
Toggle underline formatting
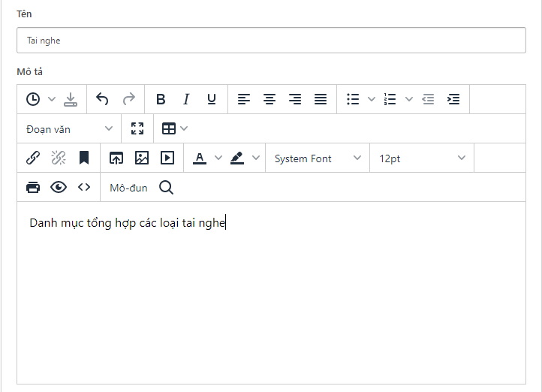(212, 99)
